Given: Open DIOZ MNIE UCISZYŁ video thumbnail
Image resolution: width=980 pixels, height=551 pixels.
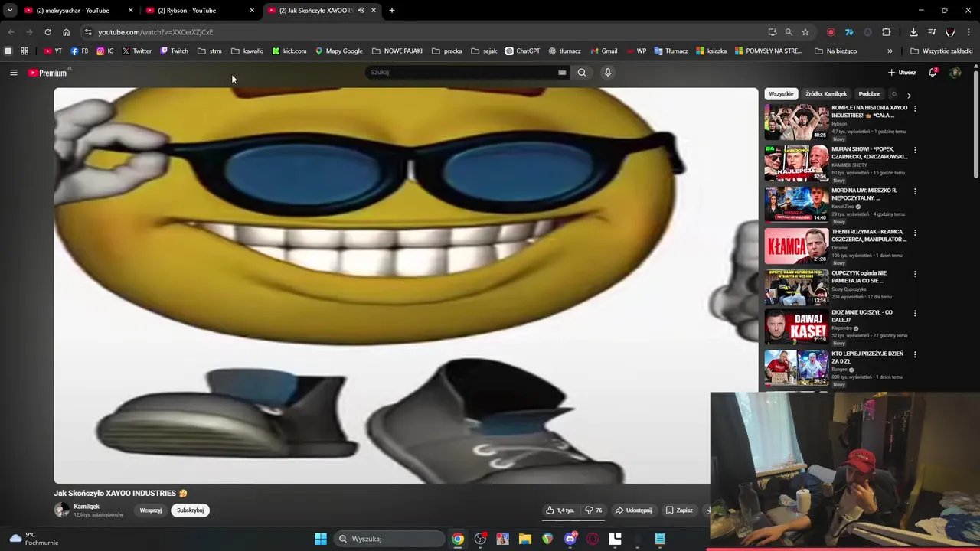Looking at the screenshot, I should point(796,327).
